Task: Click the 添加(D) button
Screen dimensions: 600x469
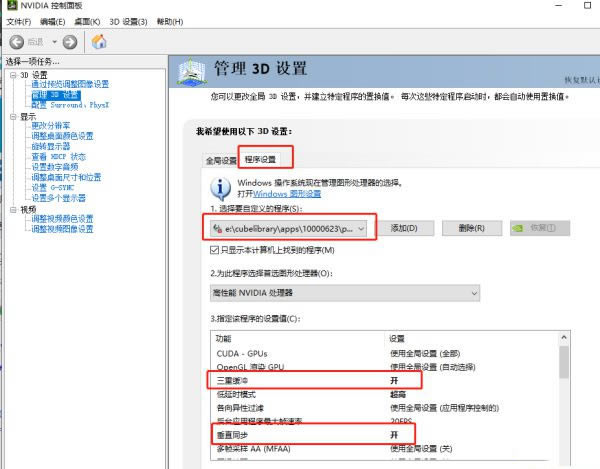Action: click(410, 228)
